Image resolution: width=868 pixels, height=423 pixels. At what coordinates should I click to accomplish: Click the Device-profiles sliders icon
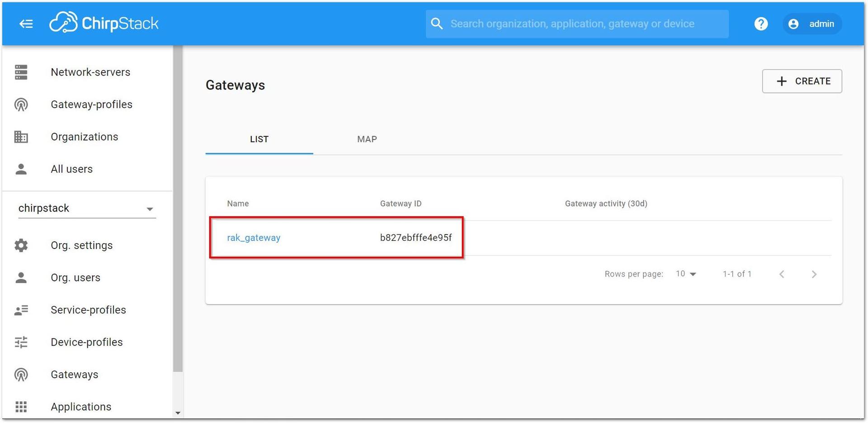[21, 342]
